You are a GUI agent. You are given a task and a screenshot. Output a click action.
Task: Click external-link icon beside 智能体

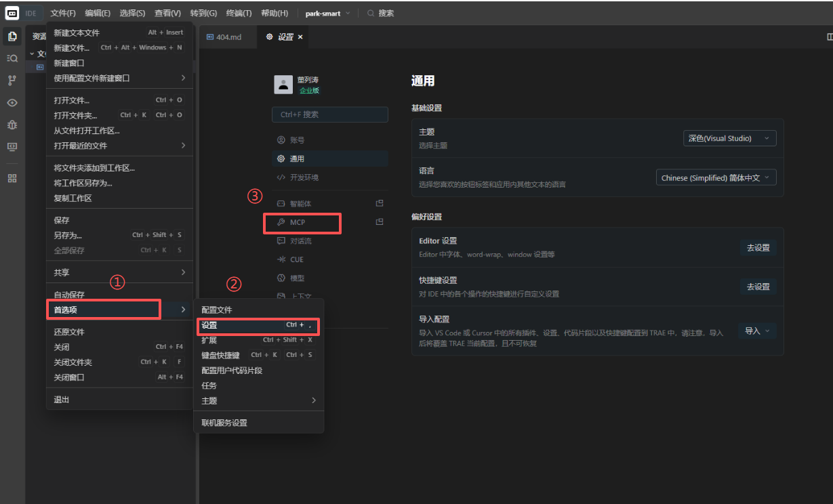pyautogui.click(x=380, y=203)
